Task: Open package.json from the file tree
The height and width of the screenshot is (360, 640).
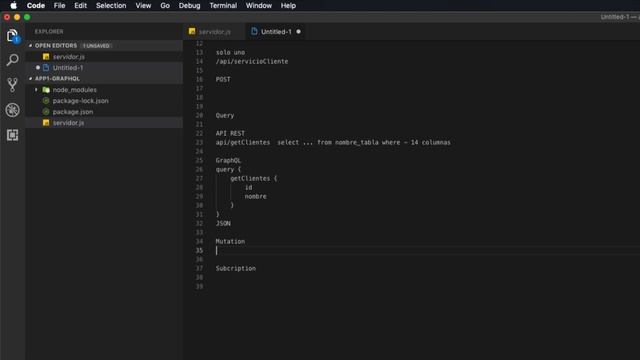Action: click(x=104, y=112)
